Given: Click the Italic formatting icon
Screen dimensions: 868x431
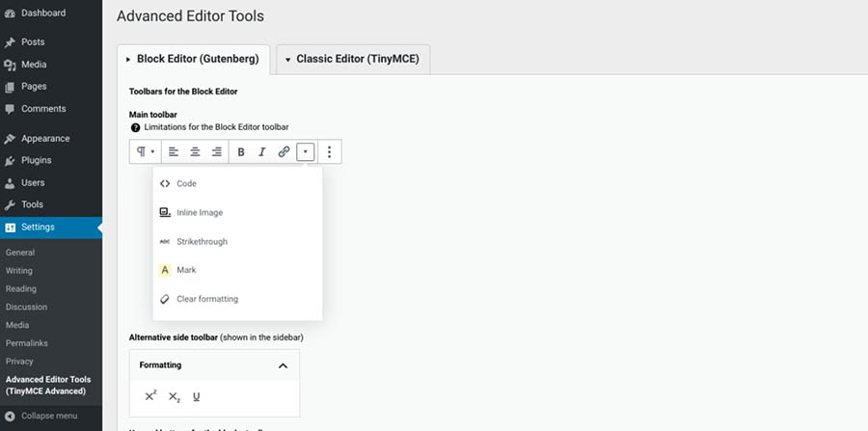Looking at the screenshot, I should tap(261, 152).
